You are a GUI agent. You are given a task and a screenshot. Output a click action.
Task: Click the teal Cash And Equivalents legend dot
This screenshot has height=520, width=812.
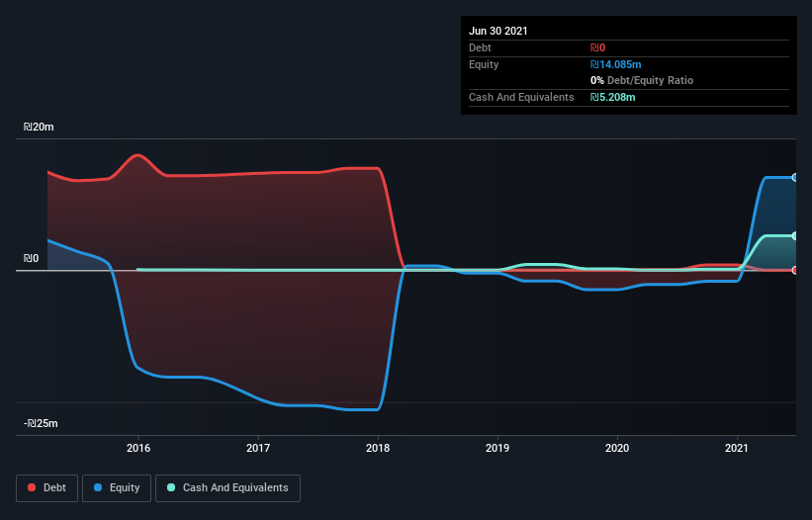(x=171, y=487)
